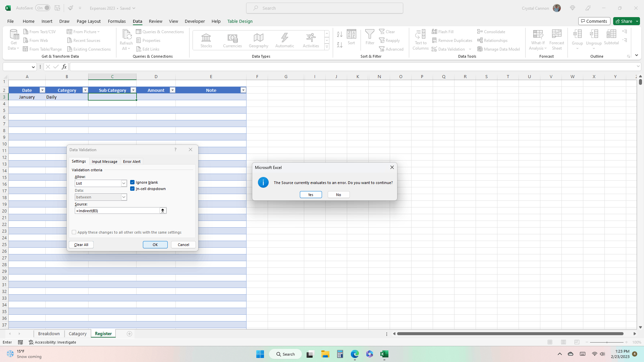
Task: Check Apply these changes to all other cells
Action: [x=74, y=232]
